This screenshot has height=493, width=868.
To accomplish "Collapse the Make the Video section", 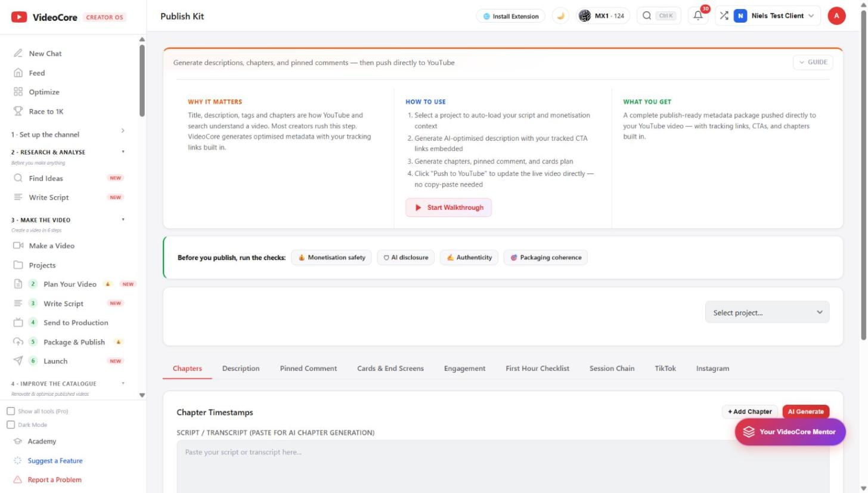I will coord(69,220).
